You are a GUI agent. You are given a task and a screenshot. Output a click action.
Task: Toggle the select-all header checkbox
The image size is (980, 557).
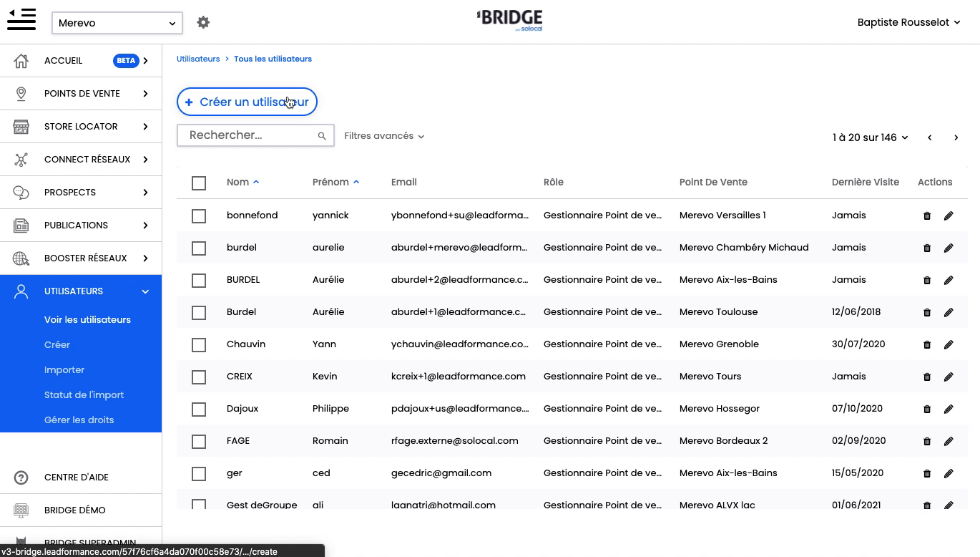click(199, 183)
